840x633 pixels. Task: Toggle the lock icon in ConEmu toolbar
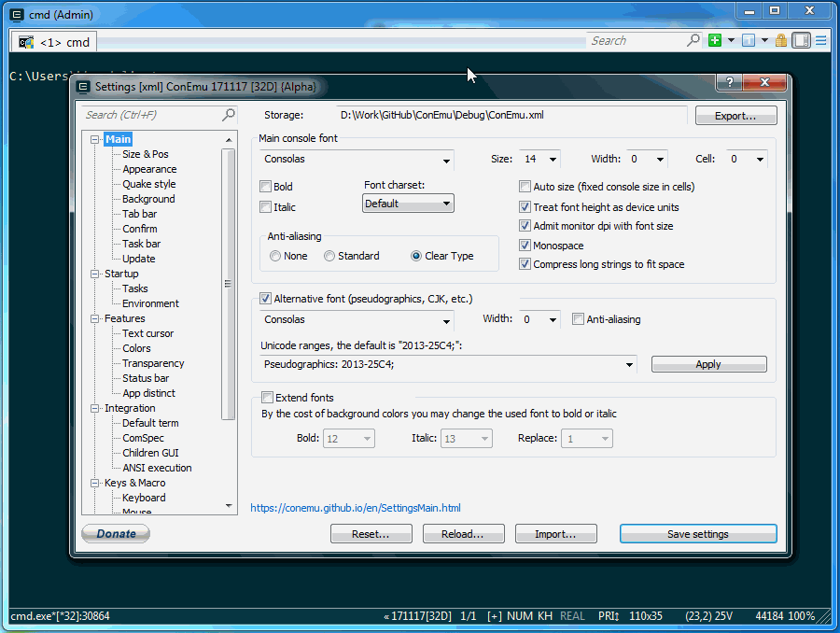point(781,41)
